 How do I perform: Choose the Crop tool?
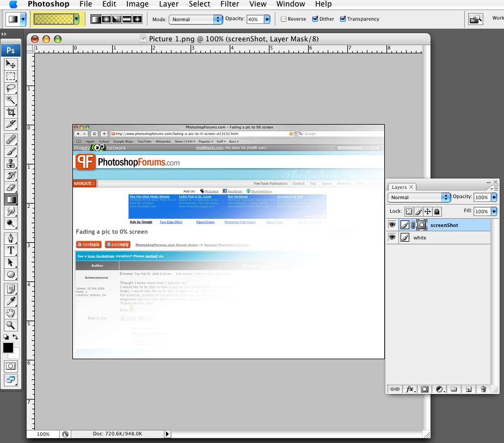pos(11,112)
